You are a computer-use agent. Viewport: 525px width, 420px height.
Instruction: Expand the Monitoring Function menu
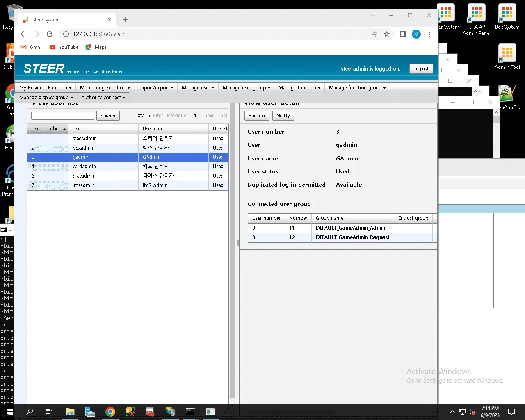click(105, 88)
